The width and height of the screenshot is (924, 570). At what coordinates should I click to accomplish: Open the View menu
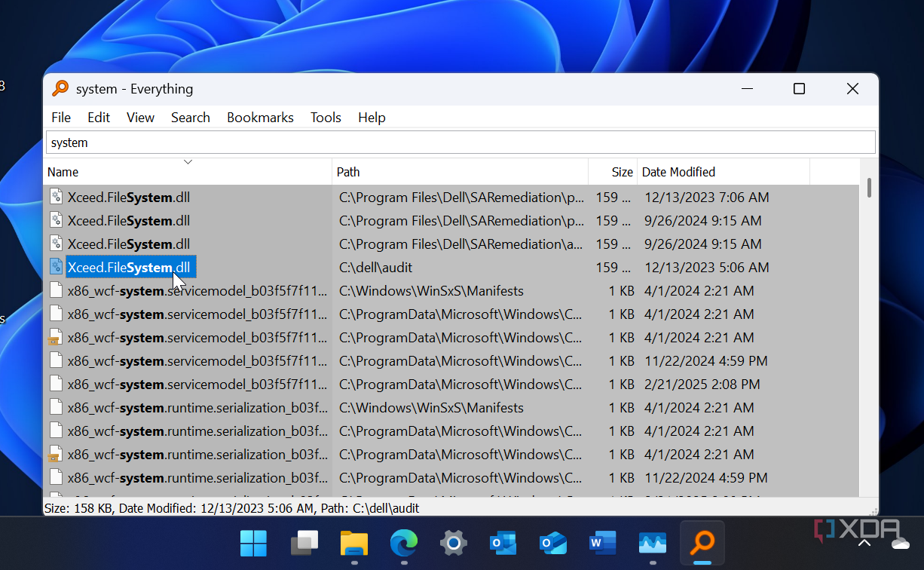(x=140, y=118)
